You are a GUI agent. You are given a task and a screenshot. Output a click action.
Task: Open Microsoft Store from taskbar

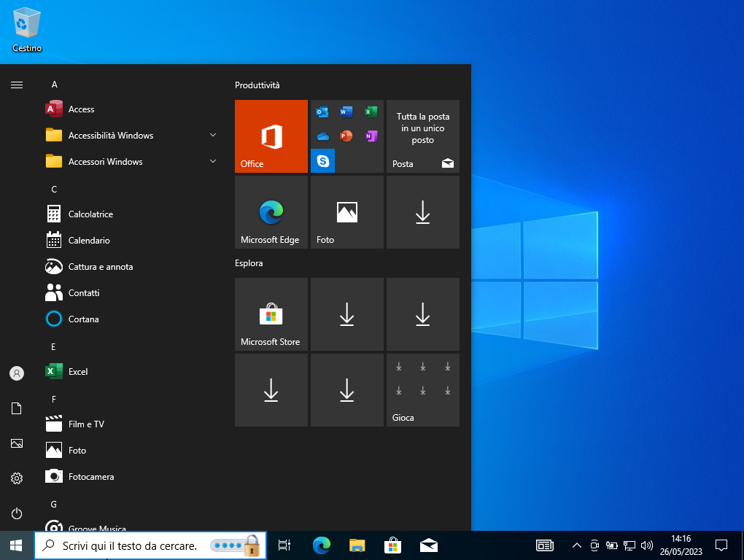[393, 545]
